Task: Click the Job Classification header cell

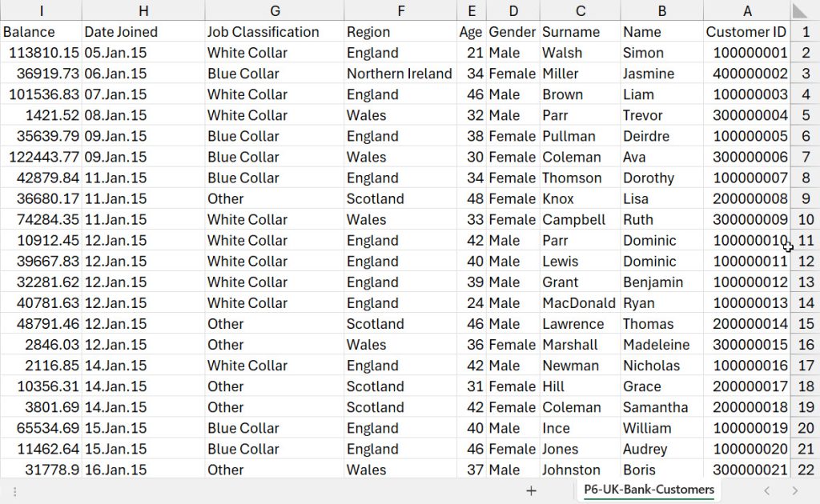Action: (x=263, y=32)
